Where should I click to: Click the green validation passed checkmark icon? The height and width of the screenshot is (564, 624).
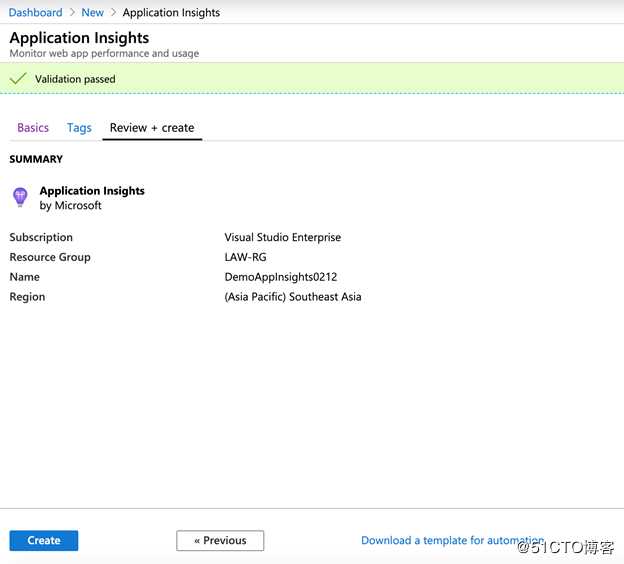coord(18,78)
